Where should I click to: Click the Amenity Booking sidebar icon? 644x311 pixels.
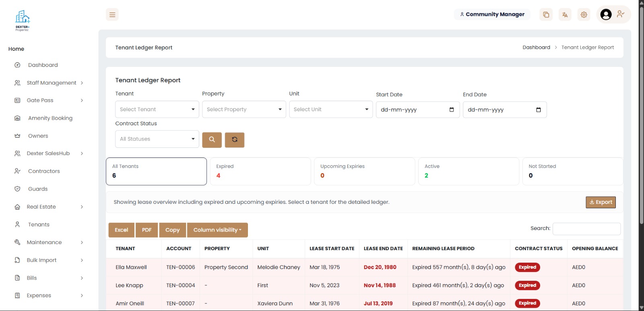tap(17, 118)
